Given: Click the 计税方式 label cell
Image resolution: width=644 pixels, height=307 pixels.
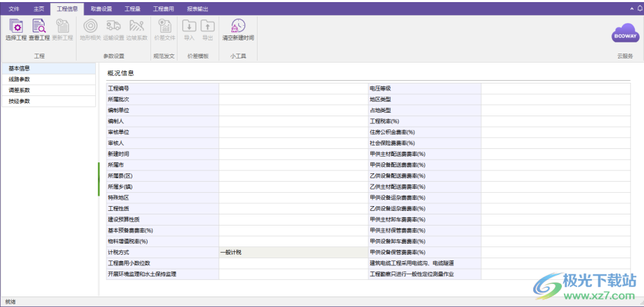Looking at the screenshot, I should (x=163, y=253).
